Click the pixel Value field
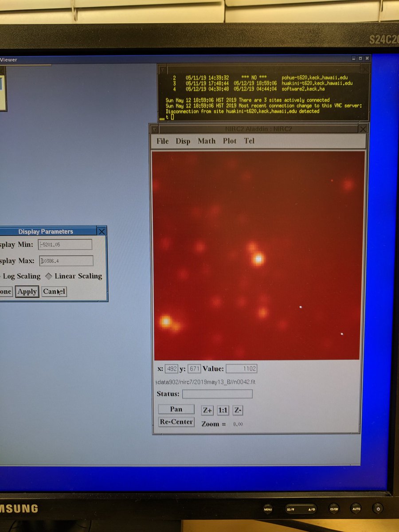 click(x=242, y=369)
